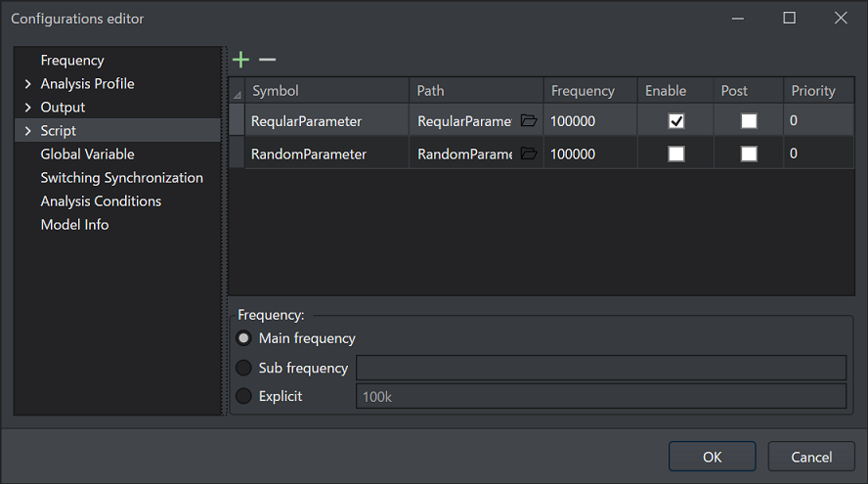
Task: Remove selected script with minus icon
Action: point(267,60)
